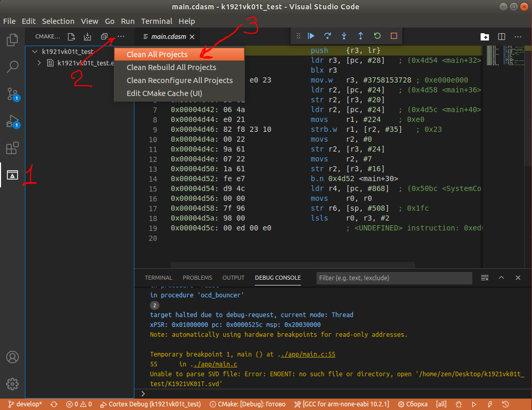Choose Clean Reconfigure All Projects
This screenshot has height=410, width=532.
tap(179, 80)
